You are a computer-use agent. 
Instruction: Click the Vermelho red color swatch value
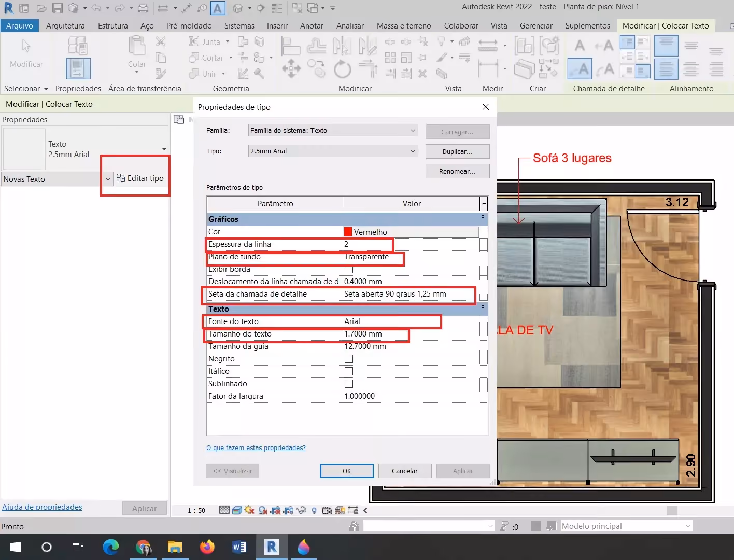click(412, 232)
